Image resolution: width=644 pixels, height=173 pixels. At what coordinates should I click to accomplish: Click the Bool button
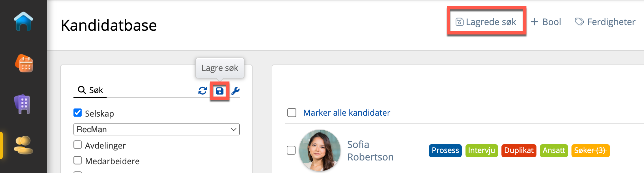[x=546, y=22]
